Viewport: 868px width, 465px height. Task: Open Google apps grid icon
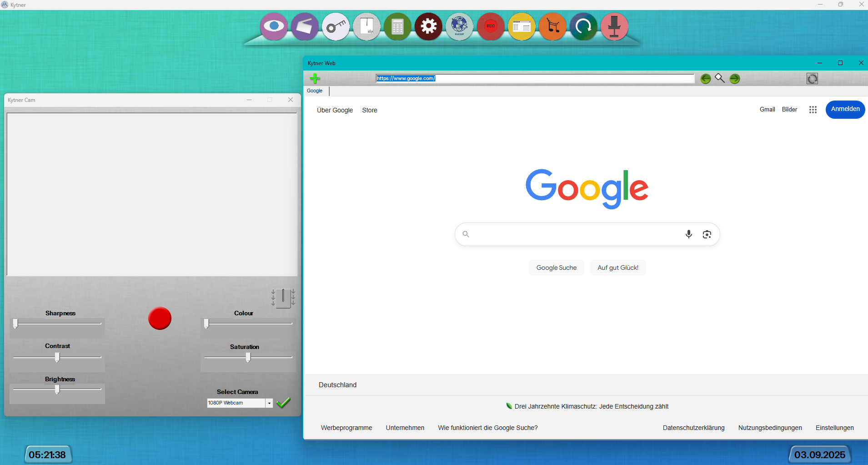pos(813,110)
